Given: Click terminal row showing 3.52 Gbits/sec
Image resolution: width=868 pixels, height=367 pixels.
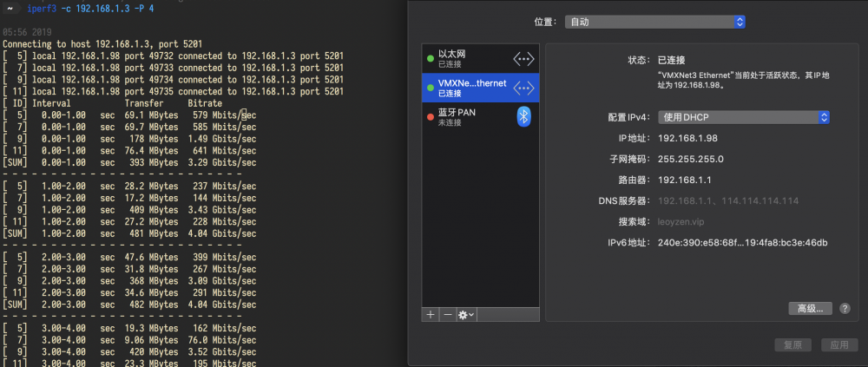Looking at the screenshot, I should (x=129, y=352).
